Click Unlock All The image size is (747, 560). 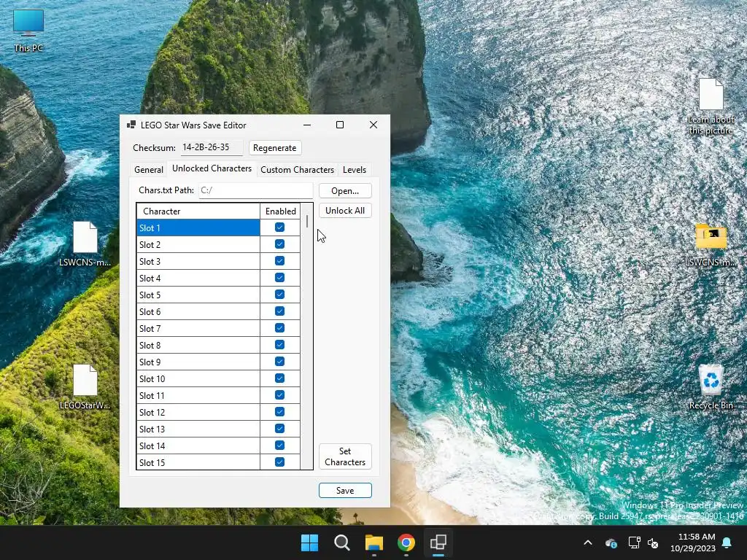pyautogui.click(x=345, y=211)
